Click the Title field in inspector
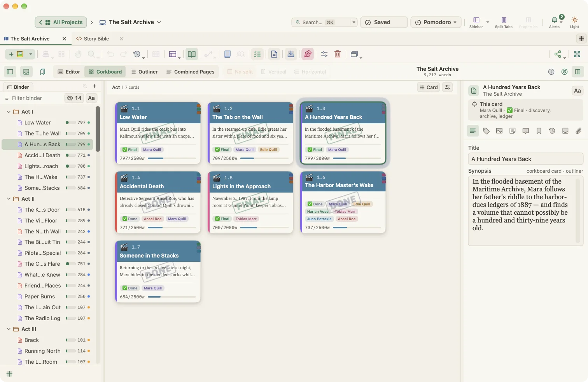Screen dimensions: 588x382 (x=526, y=159)
